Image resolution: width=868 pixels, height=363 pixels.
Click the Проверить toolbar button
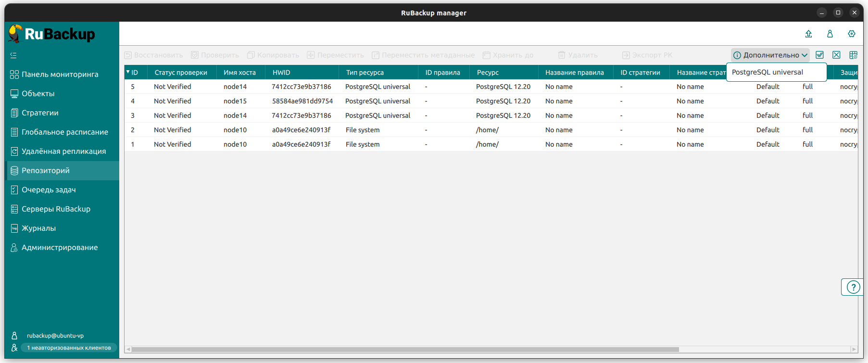point(215,55)
